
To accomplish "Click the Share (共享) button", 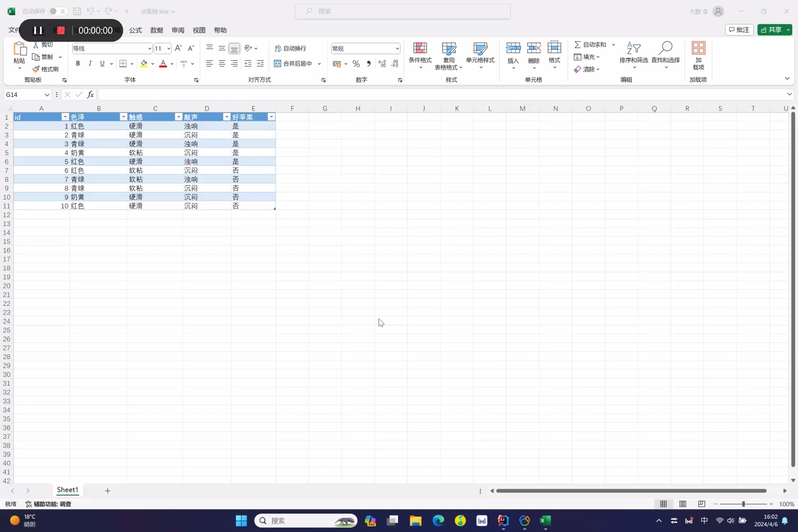I will [x=771, y=30].
